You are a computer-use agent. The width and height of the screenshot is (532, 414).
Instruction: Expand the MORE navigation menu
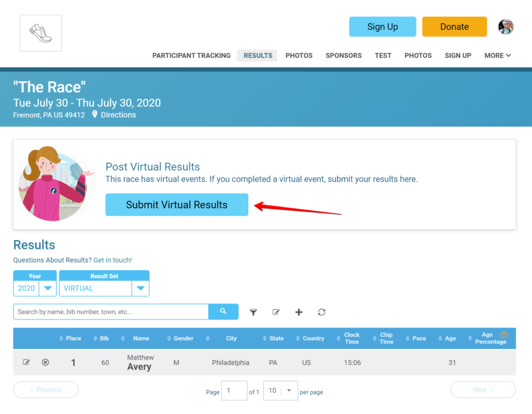pyautogui.click(x=497, y=56)
